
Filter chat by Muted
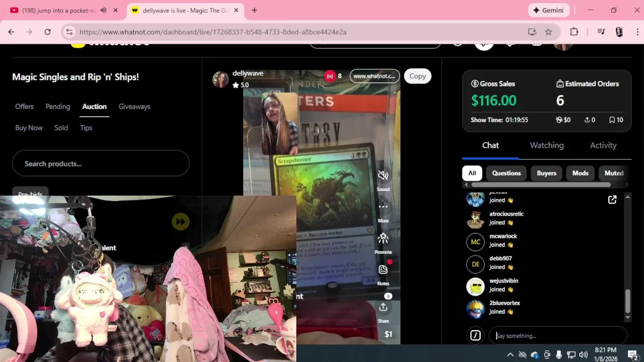[614, 173]
